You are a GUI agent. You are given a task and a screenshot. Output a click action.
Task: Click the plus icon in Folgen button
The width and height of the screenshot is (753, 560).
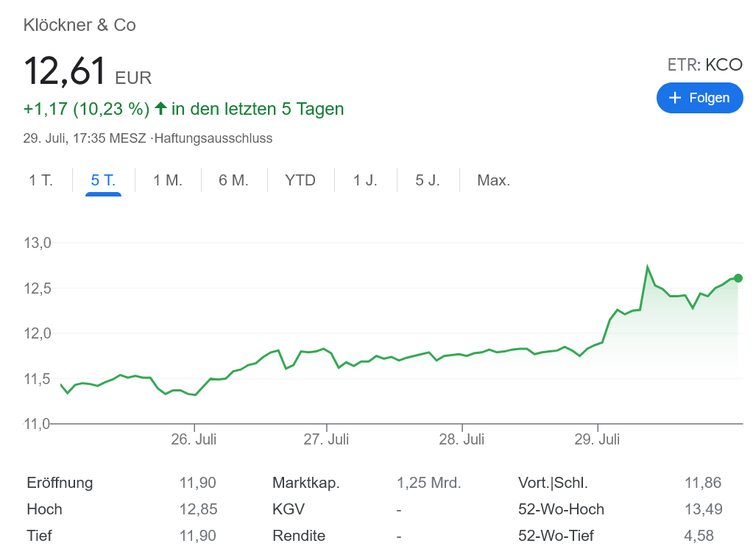[x=674, y=98]
